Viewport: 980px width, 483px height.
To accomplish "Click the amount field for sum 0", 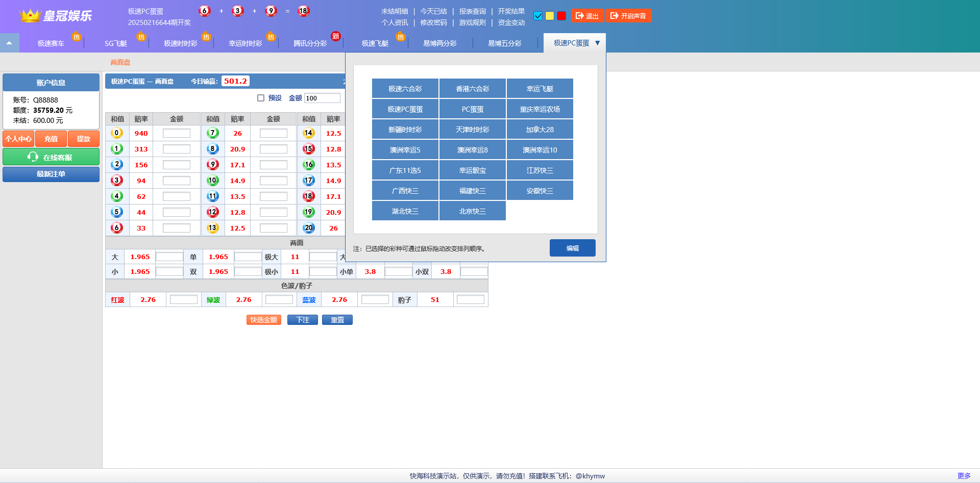I will tap(177, 133).
